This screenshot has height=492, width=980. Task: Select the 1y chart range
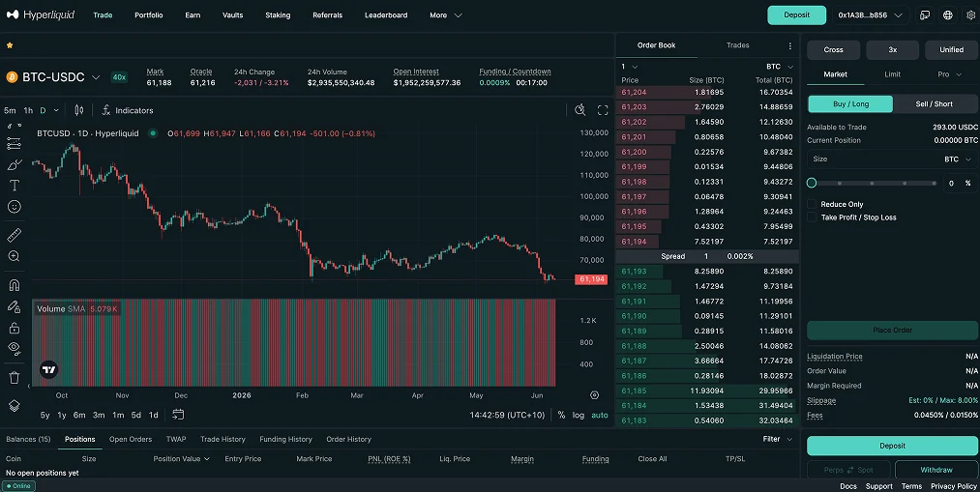click(62, 415)
